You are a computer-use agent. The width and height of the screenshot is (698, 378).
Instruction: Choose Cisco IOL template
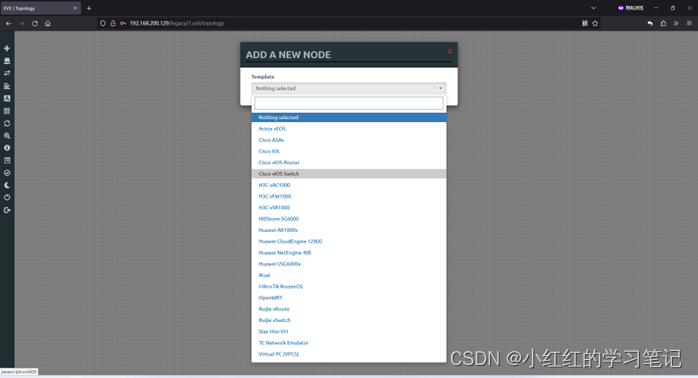tap(349, 151)
